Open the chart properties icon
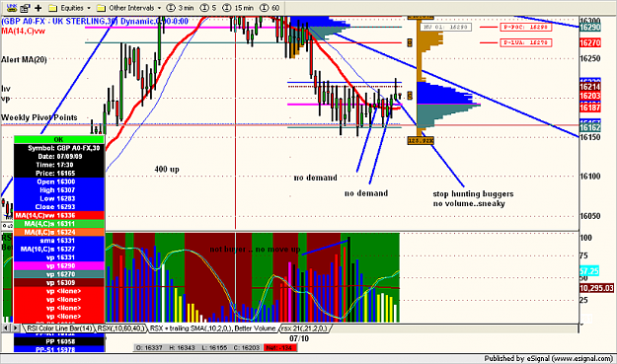617x364 pixels. click(26, 8)
